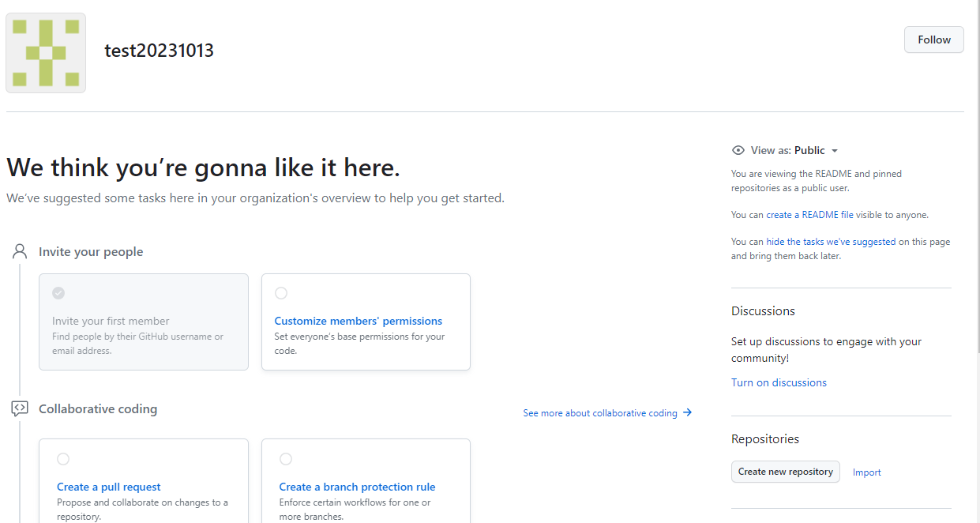Click the Invite your people section heading
The height and width of the screenshot is (523, 980).
tap(91, 252)
